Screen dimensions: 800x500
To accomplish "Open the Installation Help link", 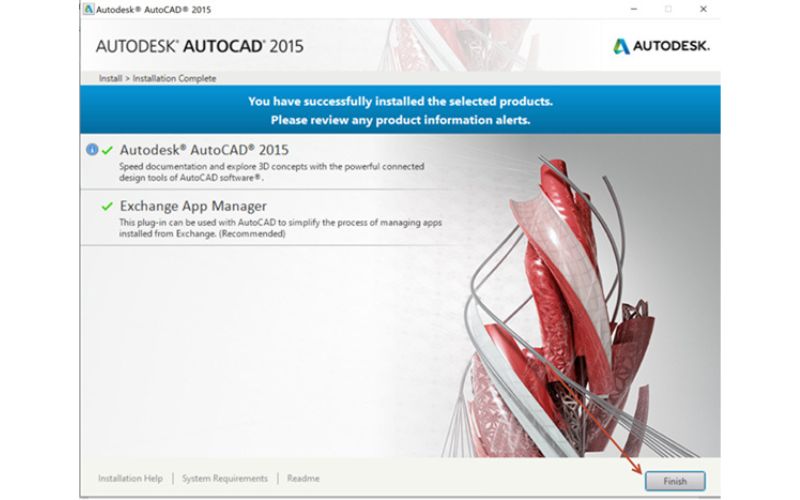I will pos(130,479).
